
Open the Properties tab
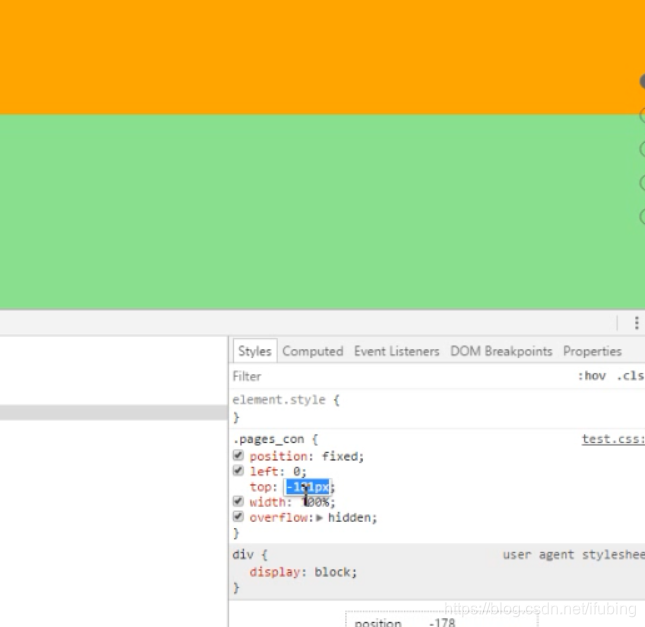coord(592,351)
